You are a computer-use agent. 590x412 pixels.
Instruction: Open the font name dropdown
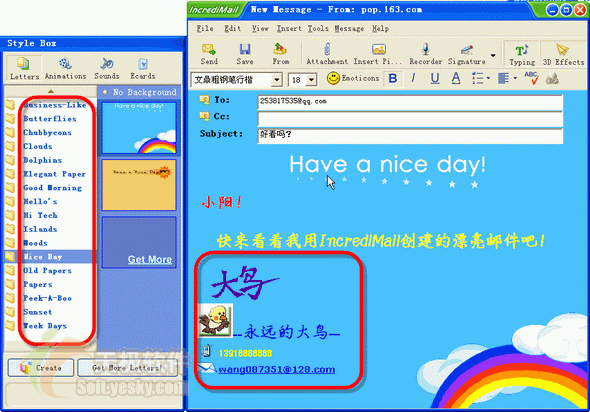[277, 80]
